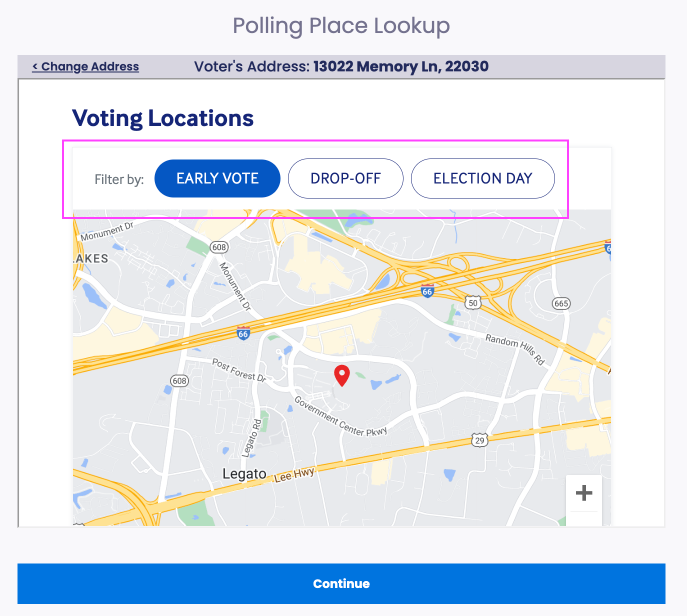Click the Route 665 road marker
The image size is (687, 616).
point(561,303)
